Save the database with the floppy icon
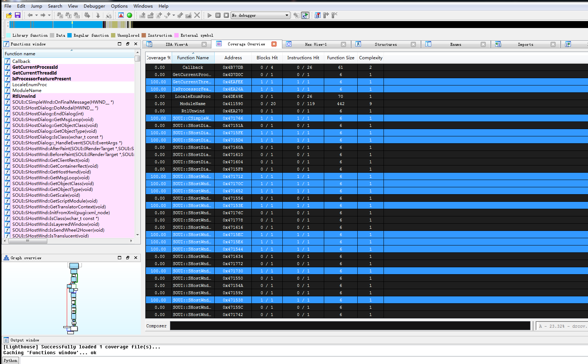The width and height of the screenshot is (588, 364). pyautogui.click(x=17, y=15)
